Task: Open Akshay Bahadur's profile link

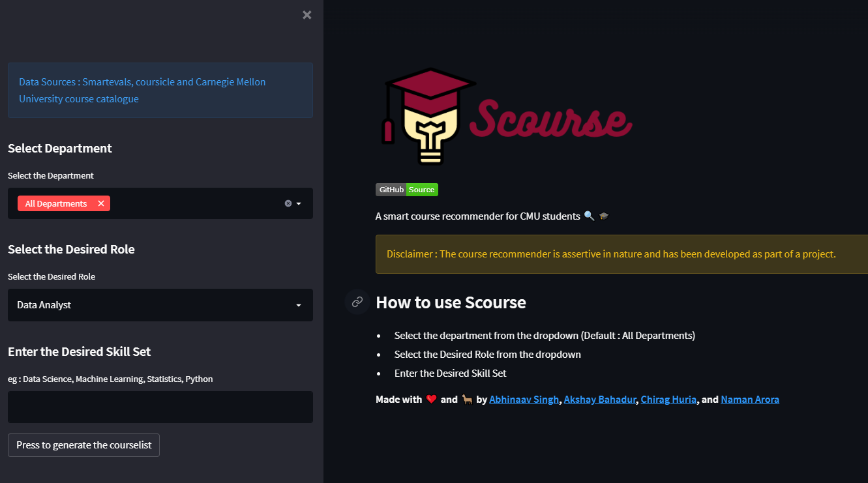Action: [x=600, y=399]
